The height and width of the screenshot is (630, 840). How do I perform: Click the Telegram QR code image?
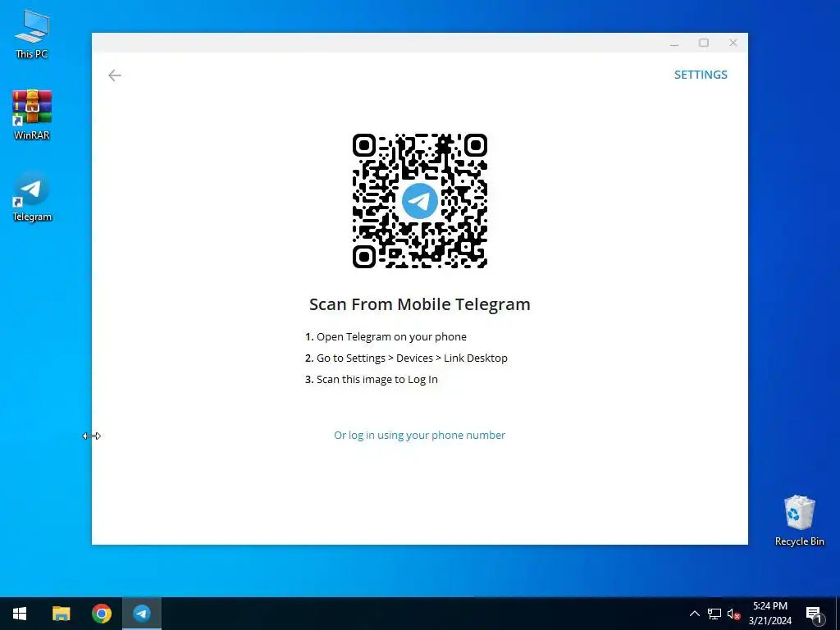[419, 201]
